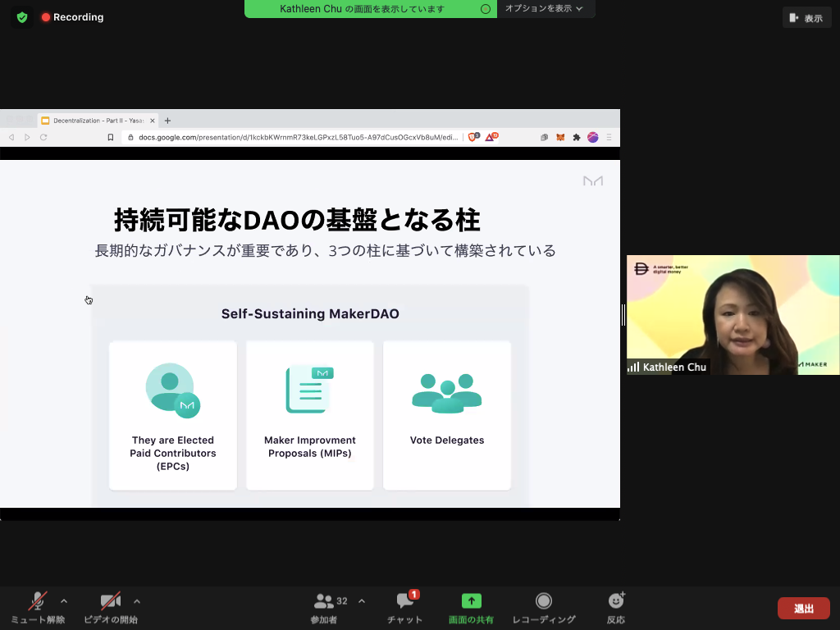Click the Elected Paid Contributors card icon

click(x=172, y=390)
